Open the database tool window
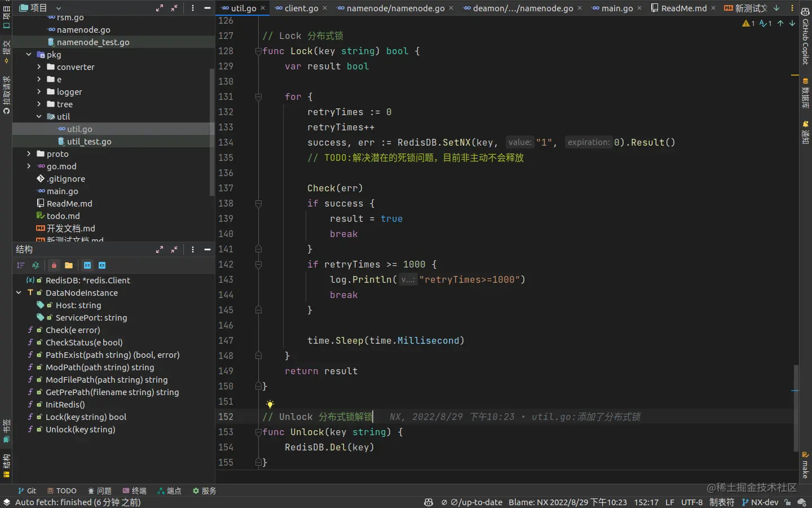Viewport: 812px width, 508px height. pos(805,94)
